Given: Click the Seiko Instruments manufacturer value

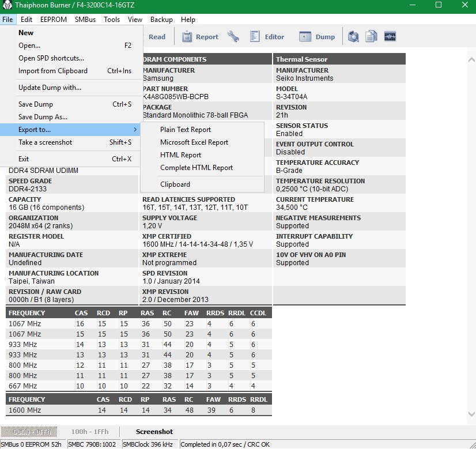Looking at the screenshot, I should point(304,78).
